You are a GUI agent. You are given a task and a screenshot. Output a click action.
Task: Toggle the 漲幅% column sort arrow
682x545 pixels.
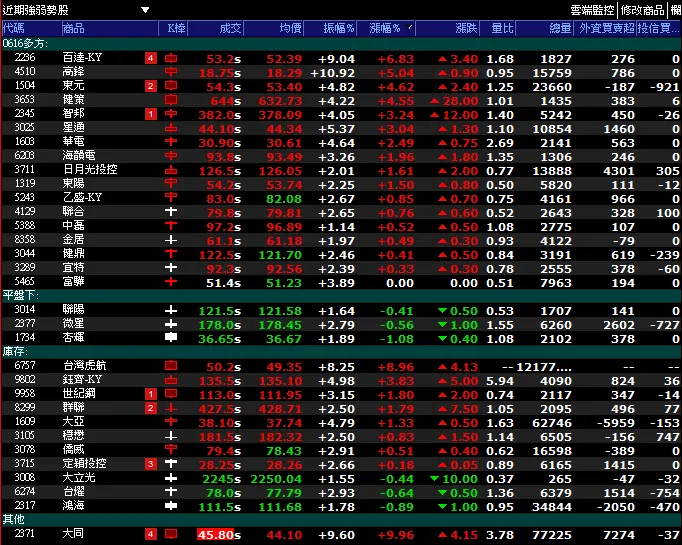click(x=409, y=27)
